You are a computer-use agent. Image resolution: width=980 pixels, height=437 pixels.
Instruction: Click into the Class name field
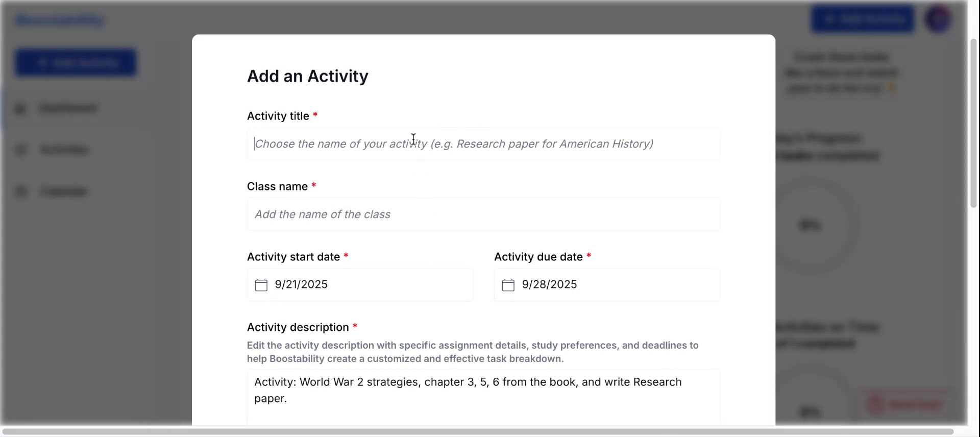point(483,214)
